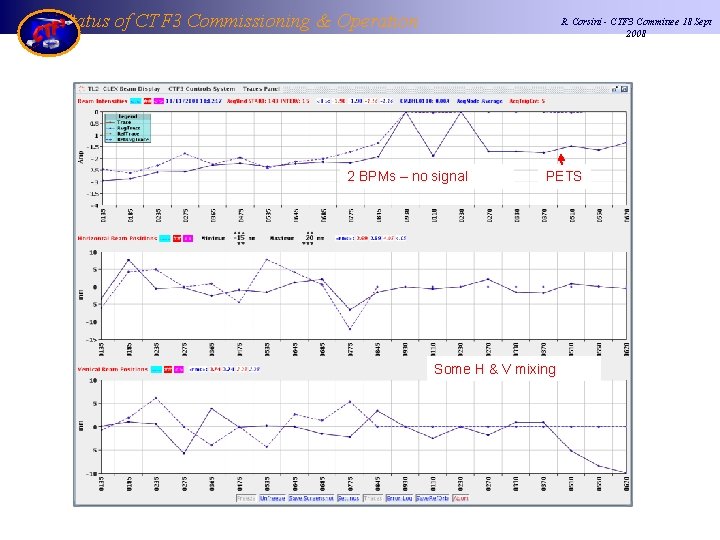
Task: Click the acquisition date and time stamp
Action: pyautogui.click(x=193, y=101)
